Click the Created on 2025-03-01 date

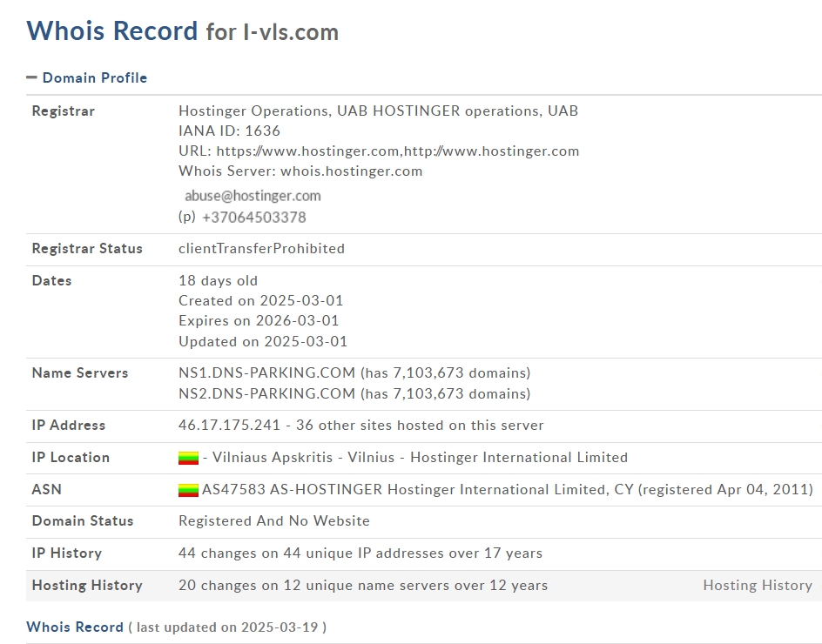click(260, 301)
